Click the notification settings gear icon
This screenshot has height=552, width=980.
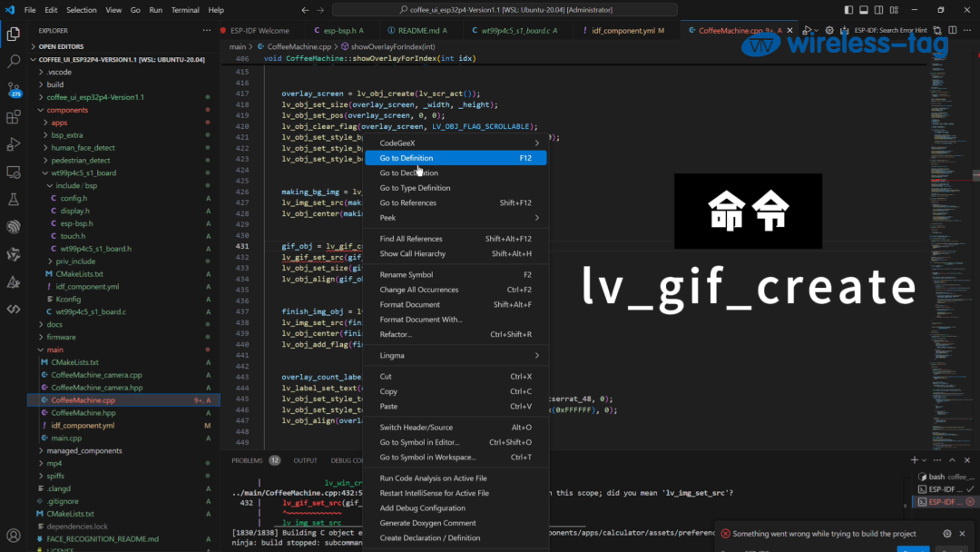[x=947, y=534]
